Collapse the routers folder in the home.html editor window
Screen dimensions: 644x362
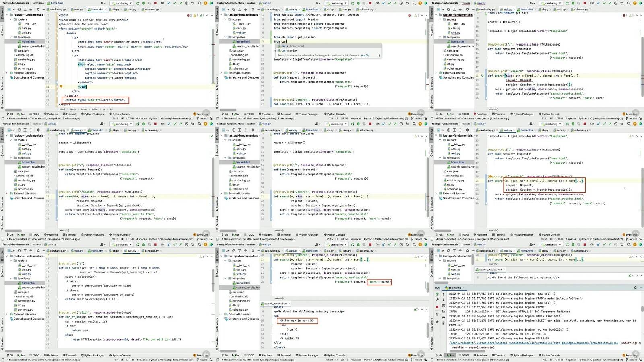[11, 19]
